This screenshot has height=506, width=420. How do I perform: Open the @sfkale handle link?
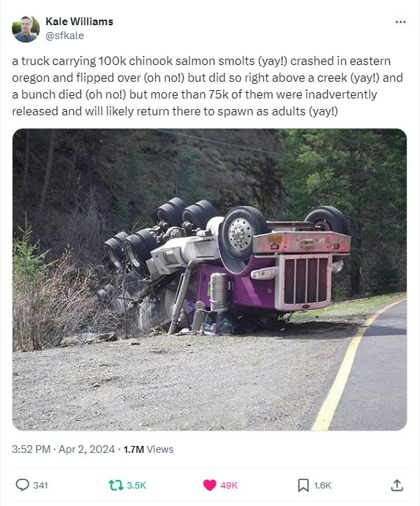pos(64,36)
